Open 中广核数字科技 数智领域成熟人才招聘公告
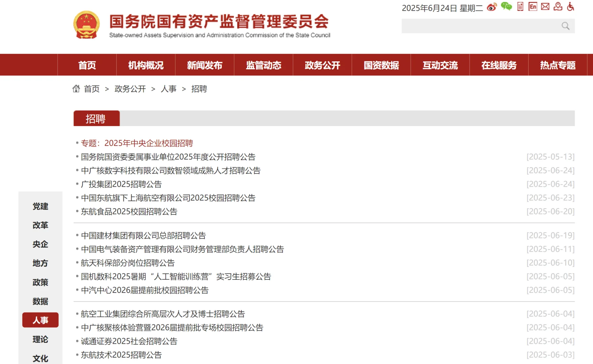Image resolution: width=593 pixels, height=364 pixels. coord(171,171)
